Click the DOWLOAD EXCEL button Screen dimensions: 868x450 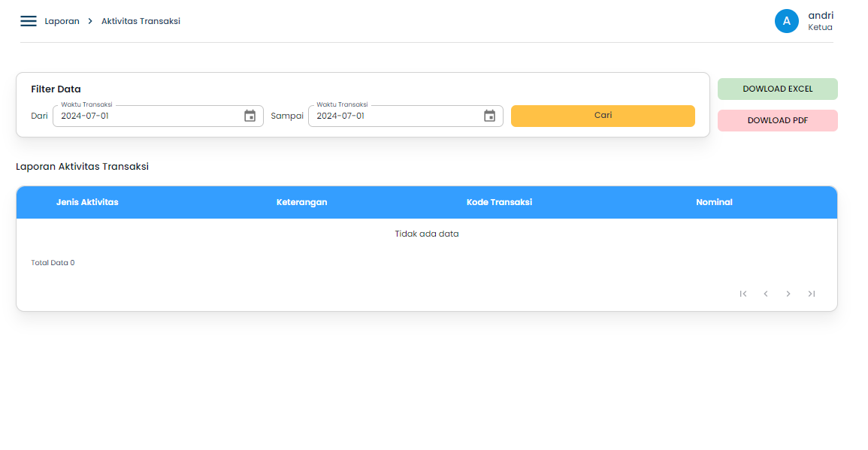777,89
